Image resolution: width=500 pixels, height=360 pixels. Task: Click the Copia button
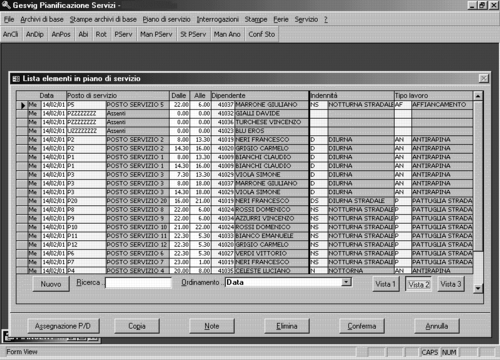137,326
